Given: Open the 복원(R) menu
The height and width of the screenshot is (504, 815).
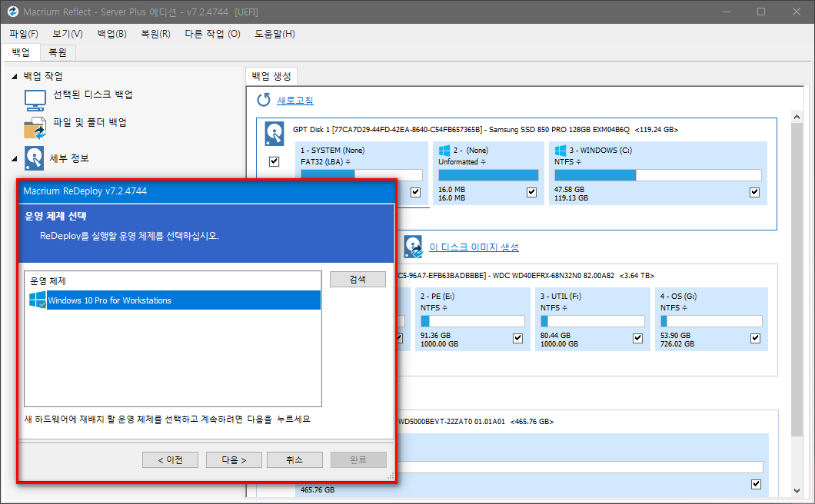Looking at the screenshot, I should click(155, 34).
